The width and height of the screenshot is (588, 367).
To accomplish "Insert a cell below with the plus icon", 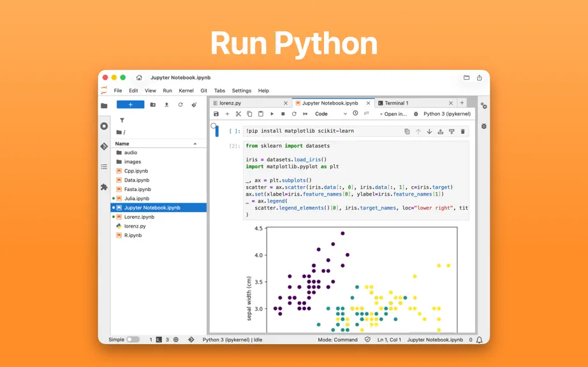I will pyautogui.click(x=227, y=114).
